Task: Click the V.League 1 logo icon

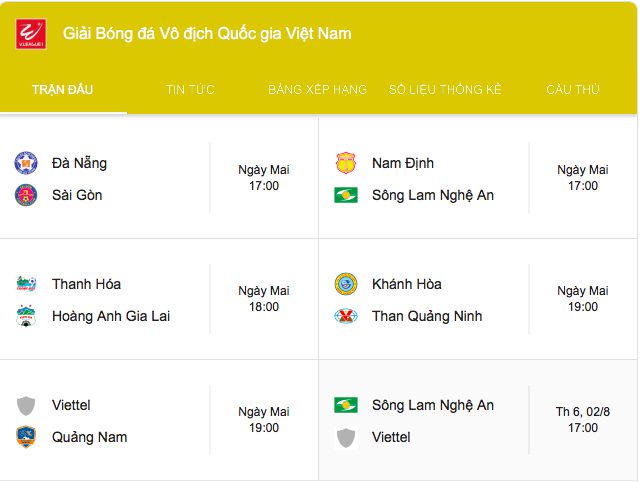Action: click(x=30, y=34)
